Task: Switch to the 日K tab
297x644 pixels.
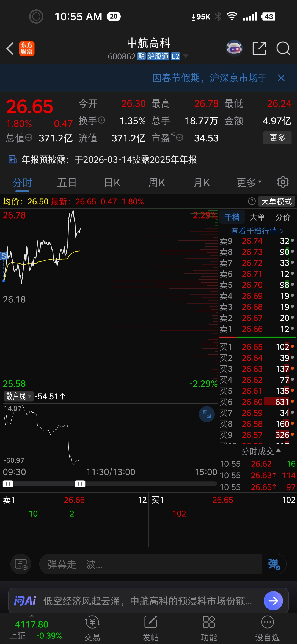Action: [112, 182]
